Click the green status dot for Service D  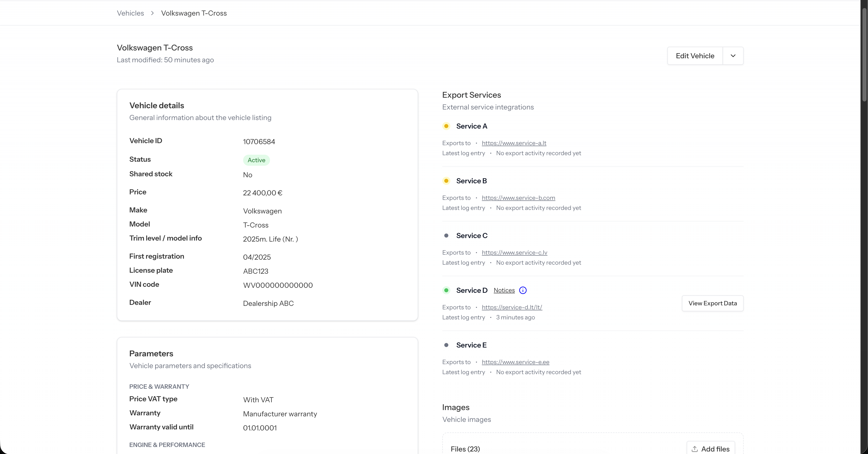pos(446,290)
